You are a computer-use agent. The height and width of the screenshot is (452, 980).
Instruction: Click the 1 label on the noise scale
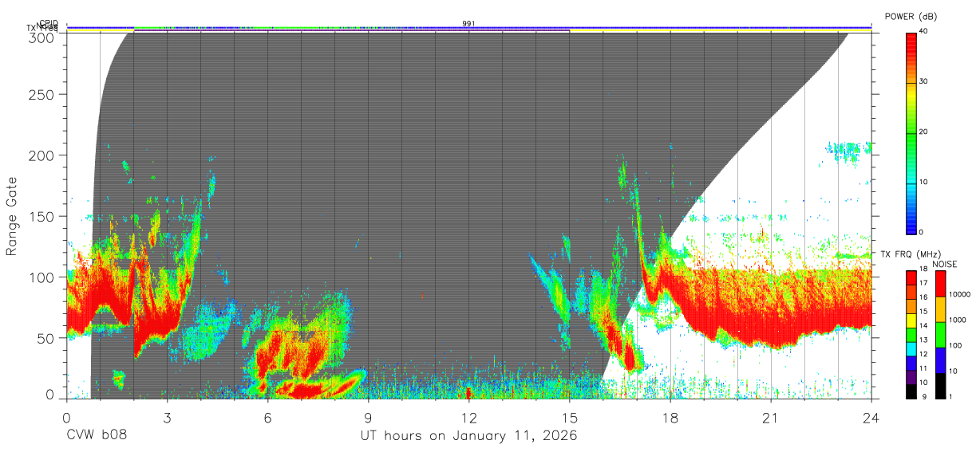click(x=952, y=396)
